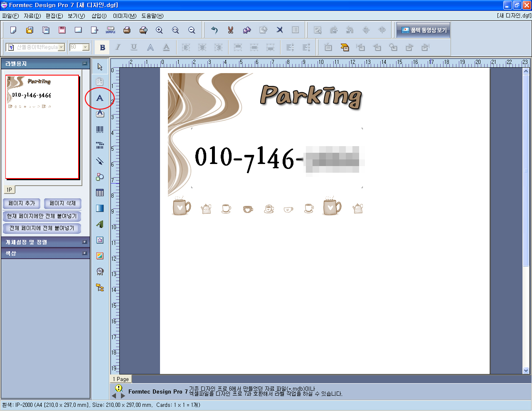Select the text A tool
The width and height of the screenshot is (532, 411).
pyautogui.click(x=100, y=98)
